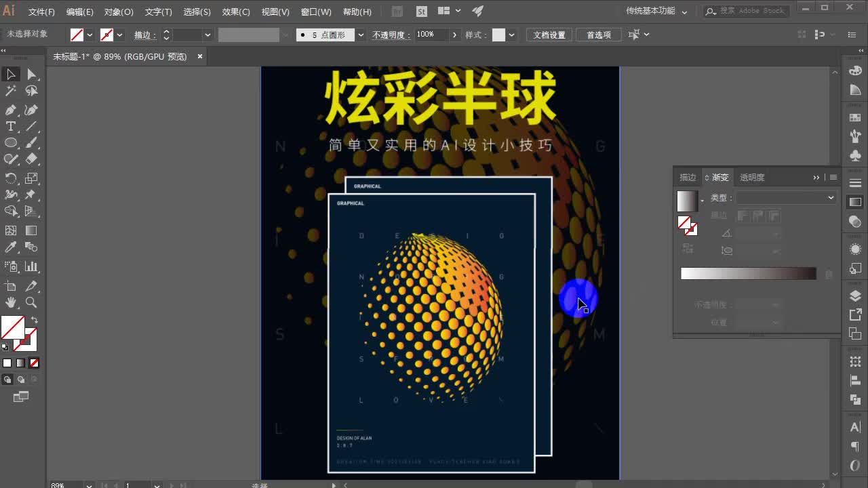Activate fill/stroke toggle in Gradient panel
Image resolution: width=868 pixels, height=488 pixels.
point(688,226)
